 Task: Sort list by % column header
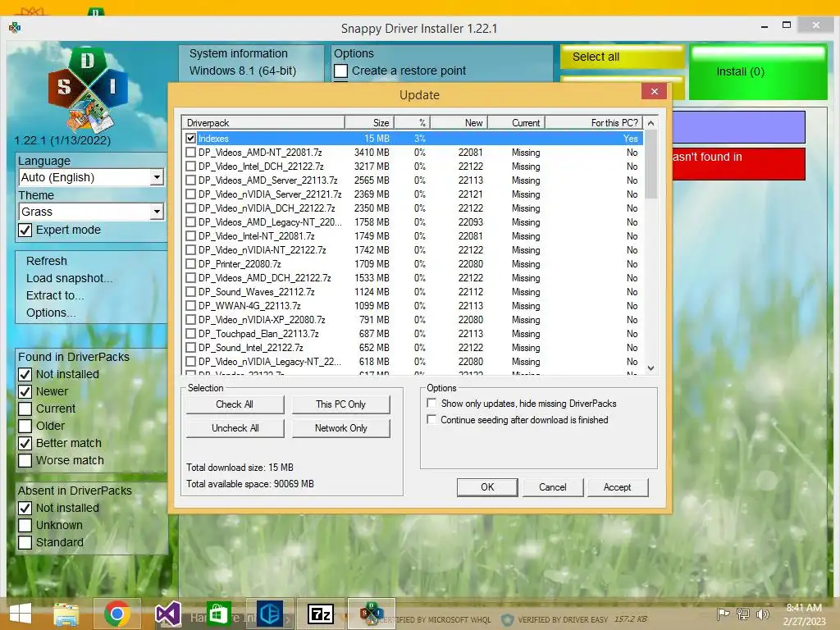pos(412,123)
